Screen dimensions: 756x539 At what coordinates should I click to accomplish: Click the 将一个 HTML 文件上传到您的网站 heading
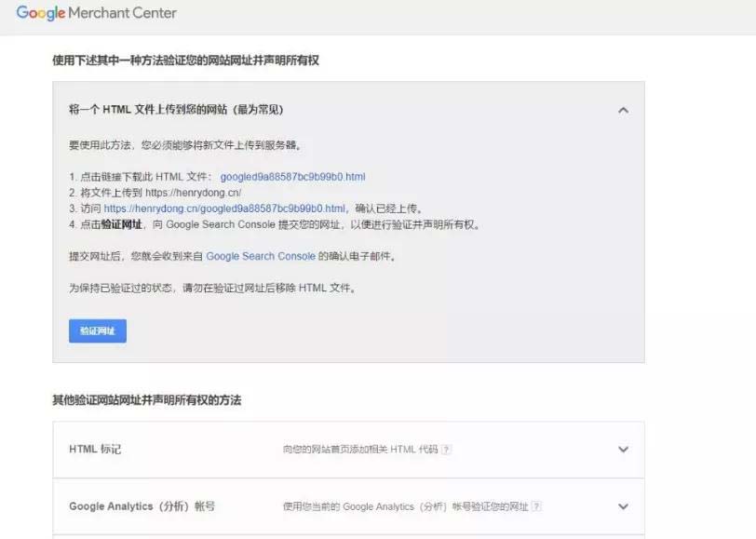click(176, 110)
